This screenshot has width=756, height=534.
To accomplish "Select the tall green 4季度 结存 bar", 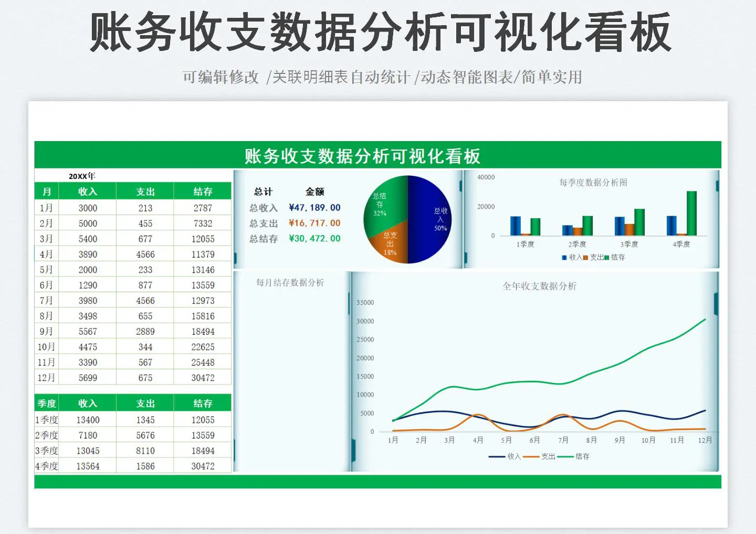I will tap(691, 213).
